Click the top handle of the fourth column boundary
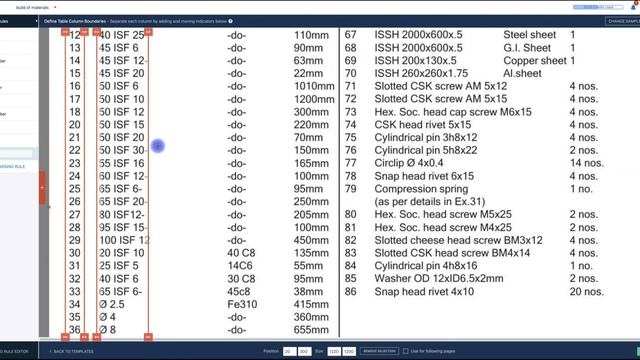 pos(148,32)
